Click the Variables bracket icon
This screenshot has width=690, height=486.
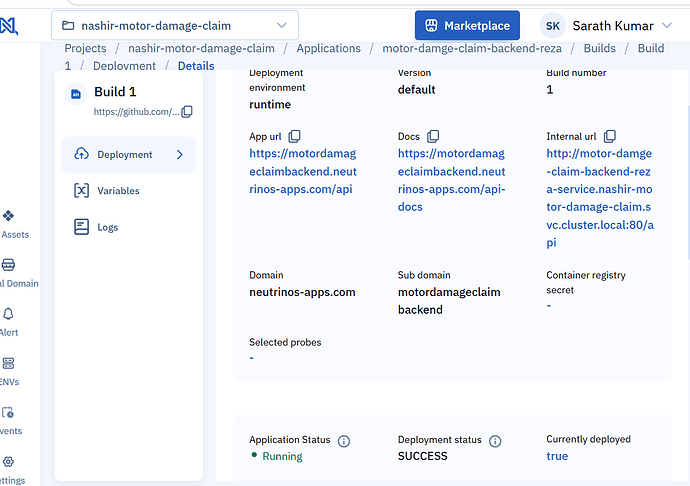pos(81,191)
